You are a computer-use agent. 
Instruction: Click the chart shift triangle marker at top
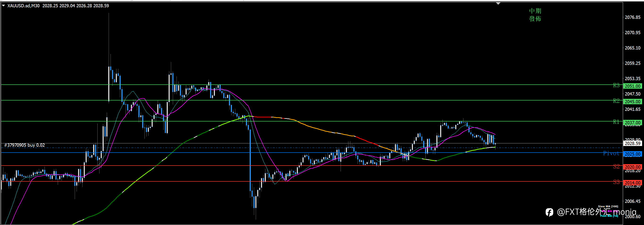coord(498,4)
